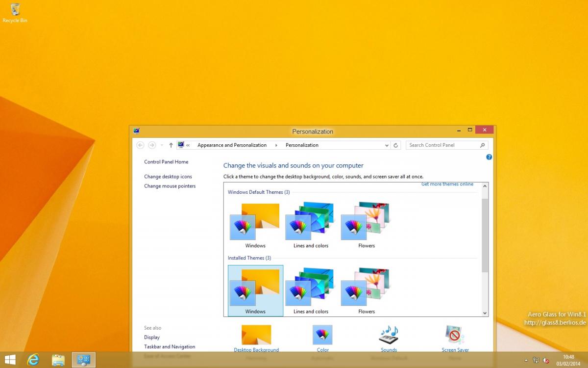
Task: Maximize the Personalization window
Action: click(470, 130)
